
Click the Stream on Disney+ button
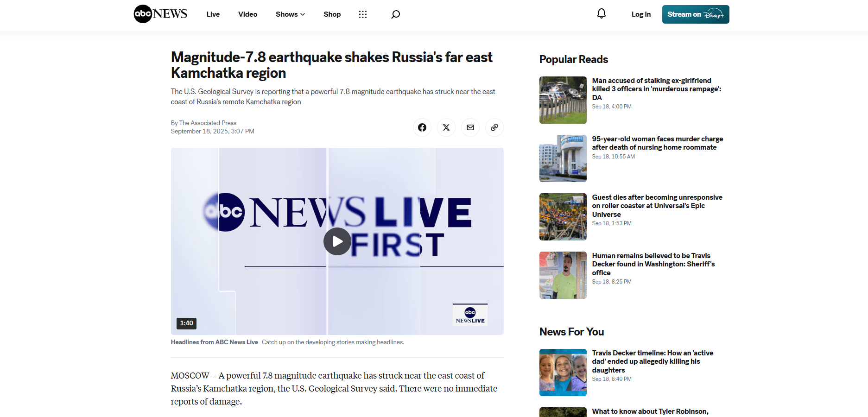point(696,14)
